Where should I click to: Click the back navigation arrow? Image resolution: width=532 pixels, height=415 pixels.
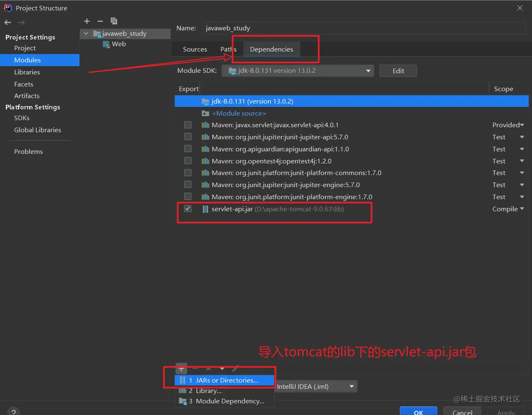pyautogui.click(x=7, y=22)
